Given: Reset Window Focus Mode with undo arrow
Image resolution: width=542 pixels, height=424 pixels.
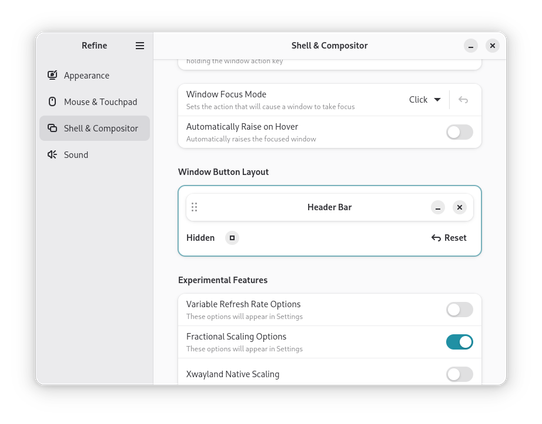Looking at the screenshot, I should click(x=463, y=100).
